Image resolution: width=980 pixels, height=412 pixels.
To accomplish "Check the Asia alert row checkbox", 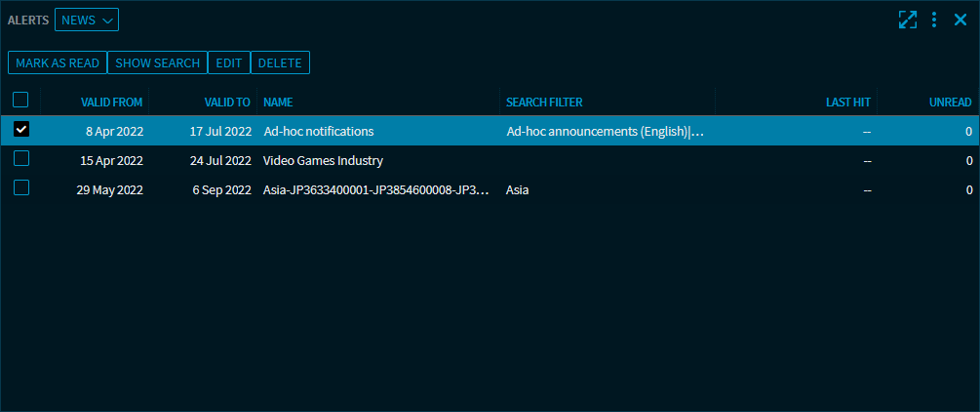I will [20, 188].
